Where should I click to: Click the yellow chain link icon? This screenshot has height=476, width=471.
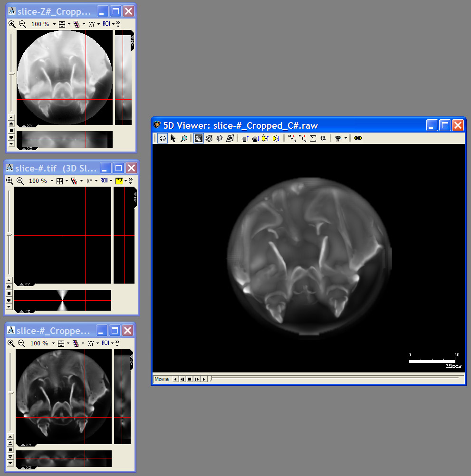click(358, 138)
